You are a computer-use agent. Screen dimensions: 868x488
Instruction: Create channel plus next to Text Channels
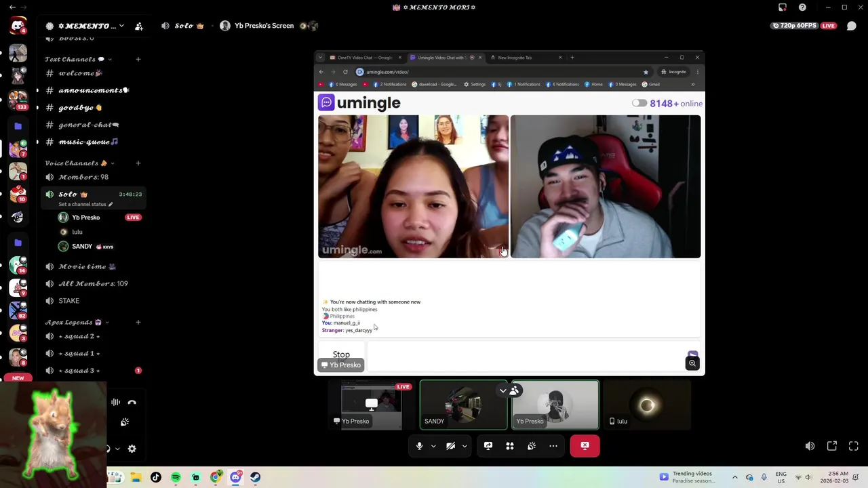(138, 59)
